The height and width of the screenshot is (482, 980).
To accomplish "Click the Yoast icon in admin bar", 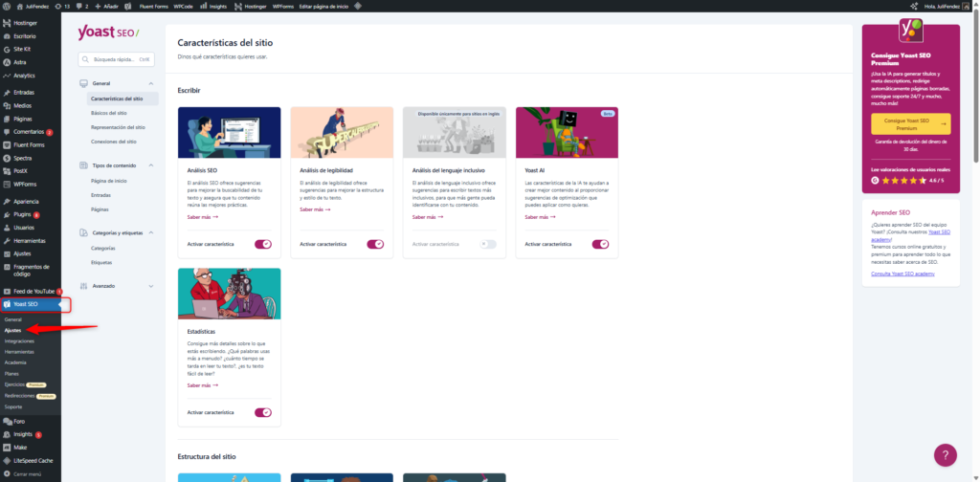I will tap(127, 6).
